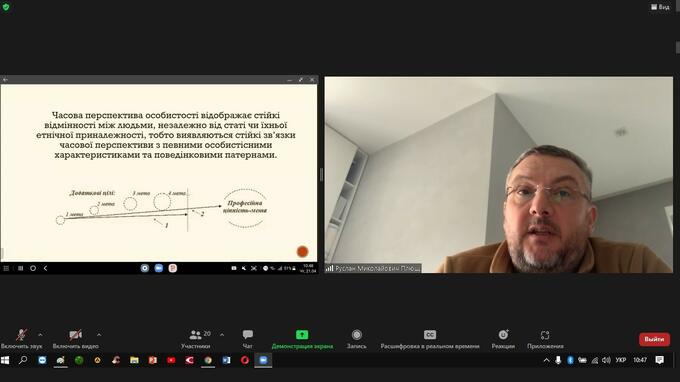Select the speaker's video tile
Image resolution: width=680 pixels, height=382 pixels.
tap(499, 175)
